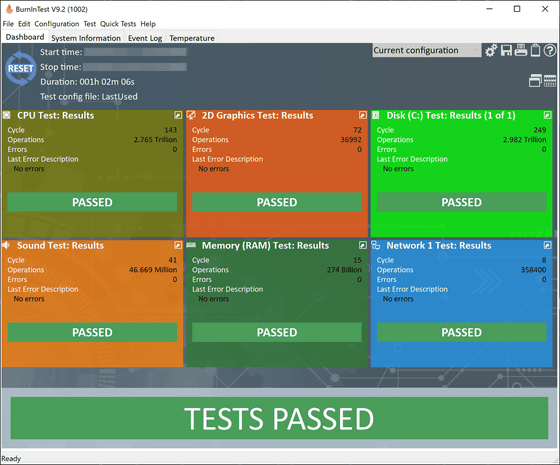560x465 pixels.
Task: Click the Disk Test cycle count 249
Action: point(540,130)
